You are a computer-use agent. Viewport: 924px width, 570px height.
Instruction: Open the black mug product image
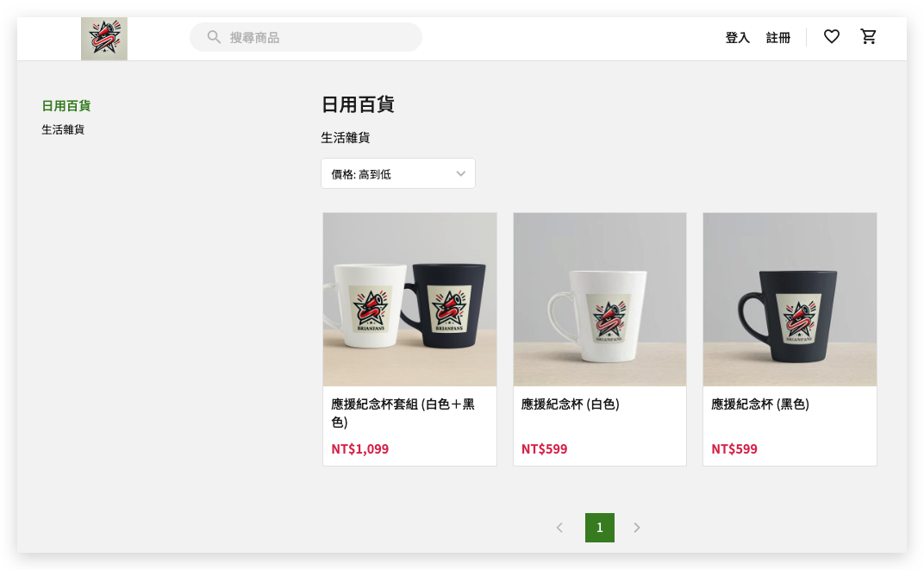pos(790,299)
